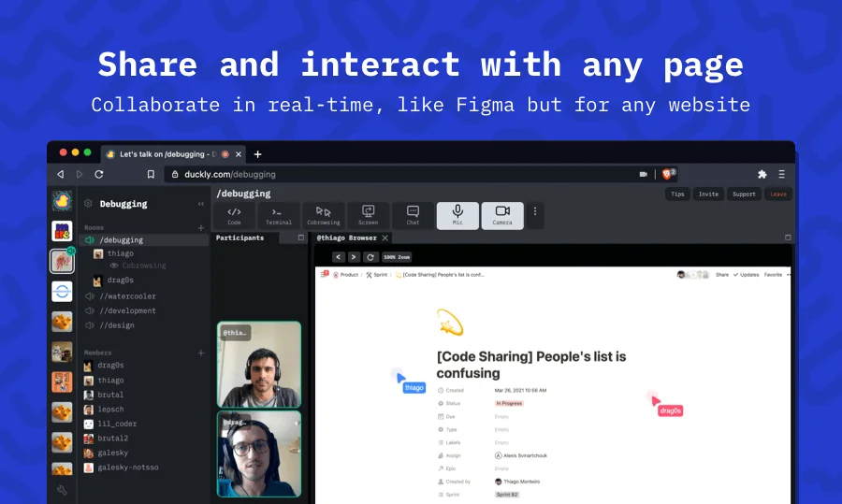Click Favorite in the Notion page
842x504 pixels.
(x=774, y=275)
